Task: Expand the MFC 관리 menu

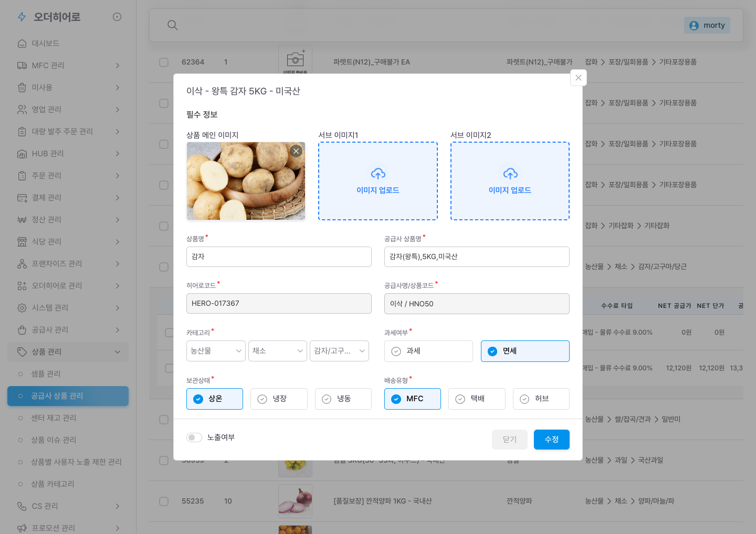Action: click(68, 66)
